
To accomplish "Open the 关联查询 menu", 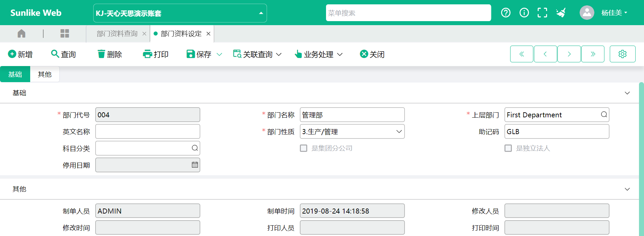I will [x=257, y=54].
